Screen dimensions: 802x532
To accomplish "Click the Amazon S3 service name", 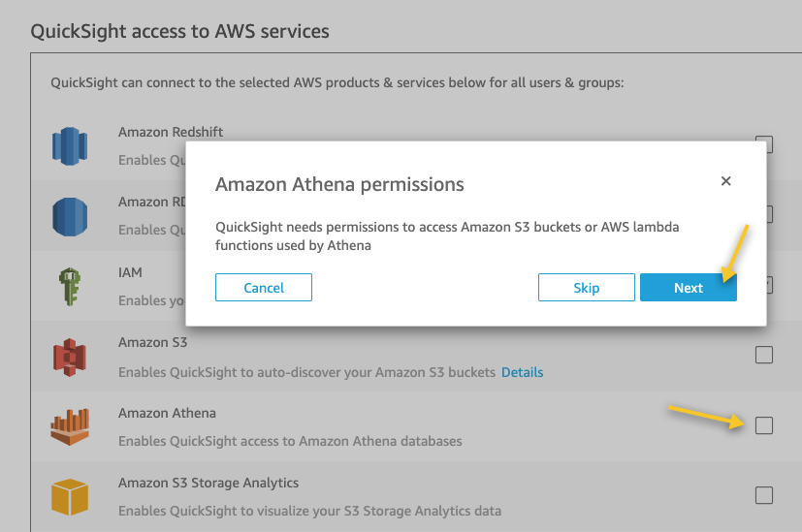I will [x=152, y=342].
